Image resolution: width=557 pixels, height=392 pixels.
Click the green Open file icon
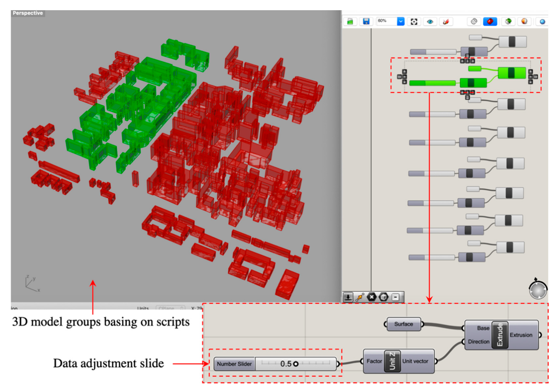[x=350, y=22]
